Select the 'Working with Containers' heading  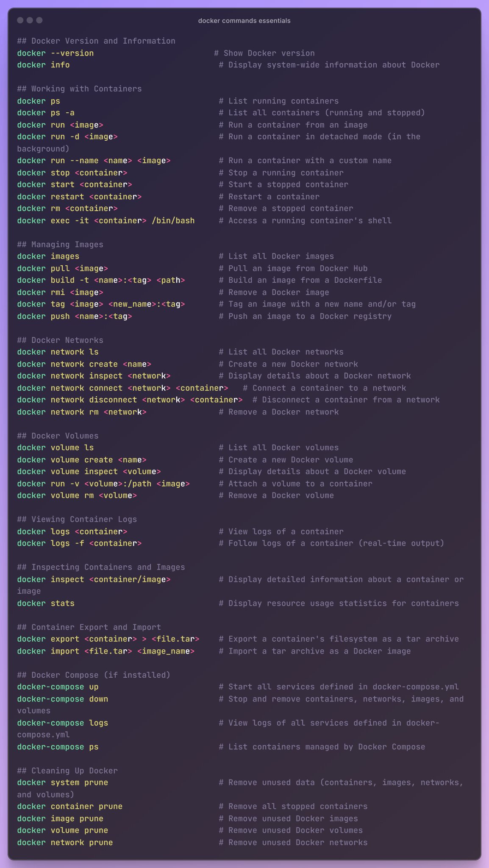pos(86,89)
